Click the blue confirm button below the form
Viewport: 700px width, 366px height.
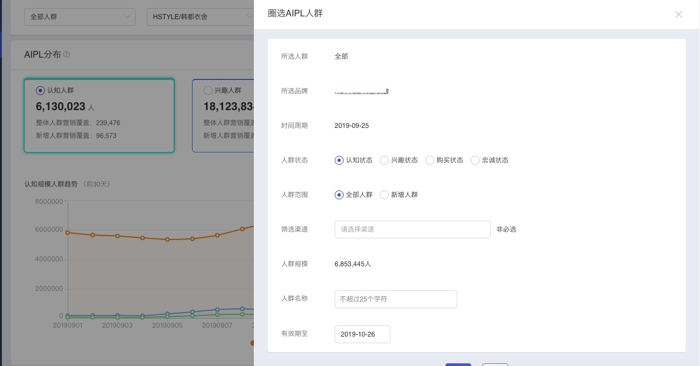point(458,365)
